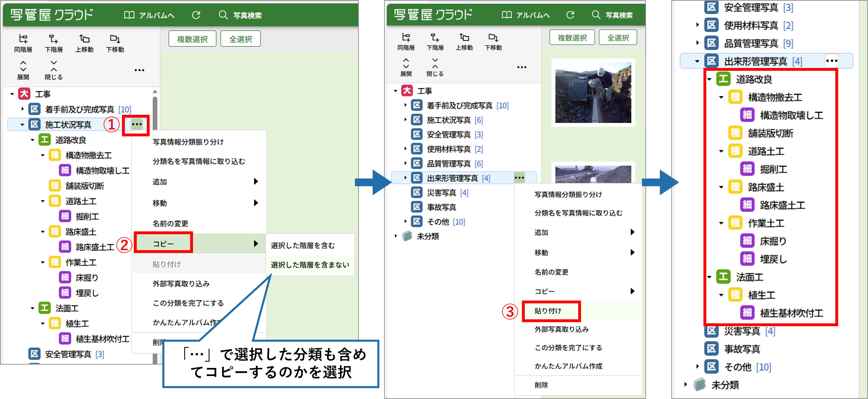
Task: Expand 着手前及び完成写真 folder in left tree
Action: [23, 109]
